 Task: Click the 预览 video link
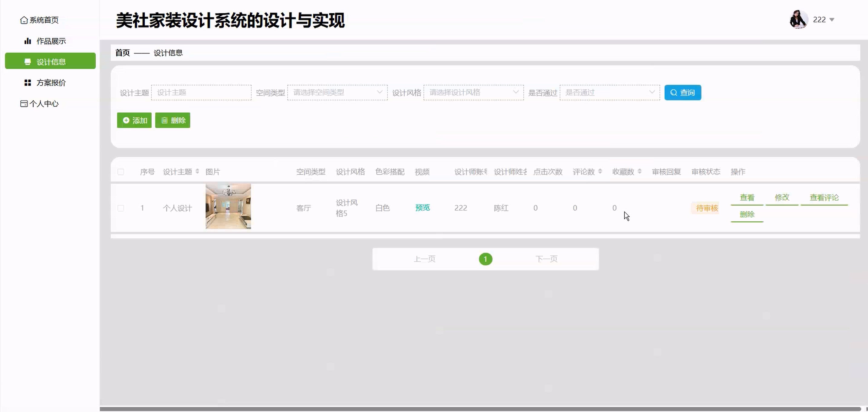point(422,208)
